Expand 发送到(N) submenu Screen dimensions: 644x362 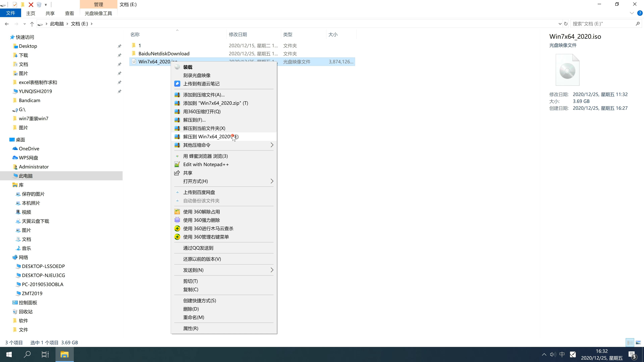click(x=224, y=270)
